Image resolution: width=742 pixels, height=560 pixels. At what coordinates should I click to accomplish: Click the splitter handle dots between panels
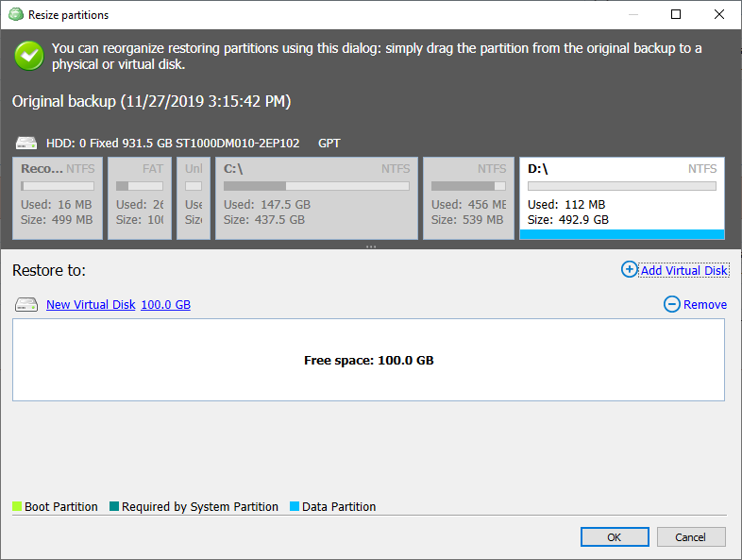click(x=371, y=246)
